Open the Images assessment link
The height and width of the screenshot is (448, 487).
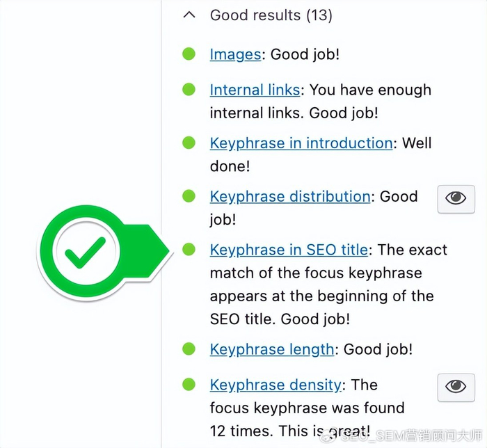(235, 54)
